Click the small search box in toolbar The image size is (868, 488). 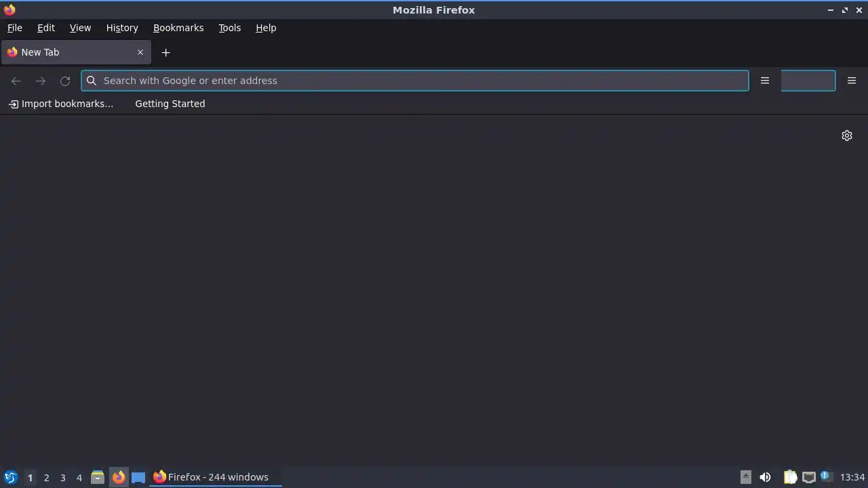808,81
